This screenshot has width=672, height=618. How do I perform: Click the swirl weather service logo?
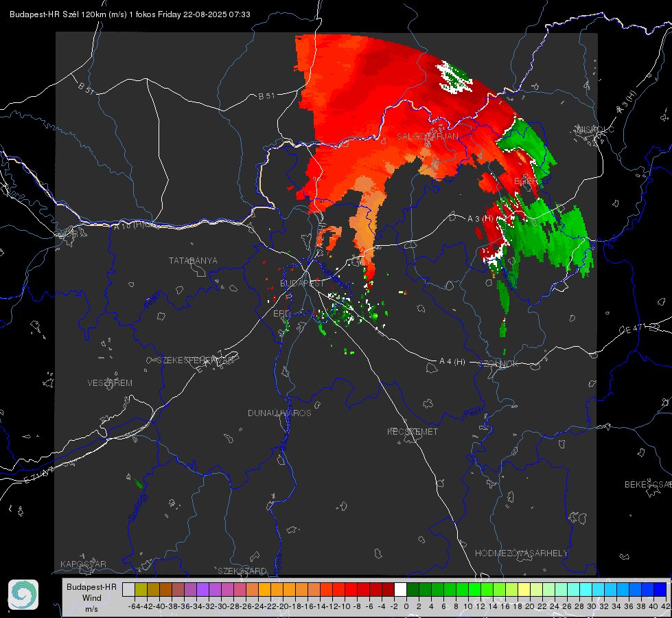tap(23, 595)
